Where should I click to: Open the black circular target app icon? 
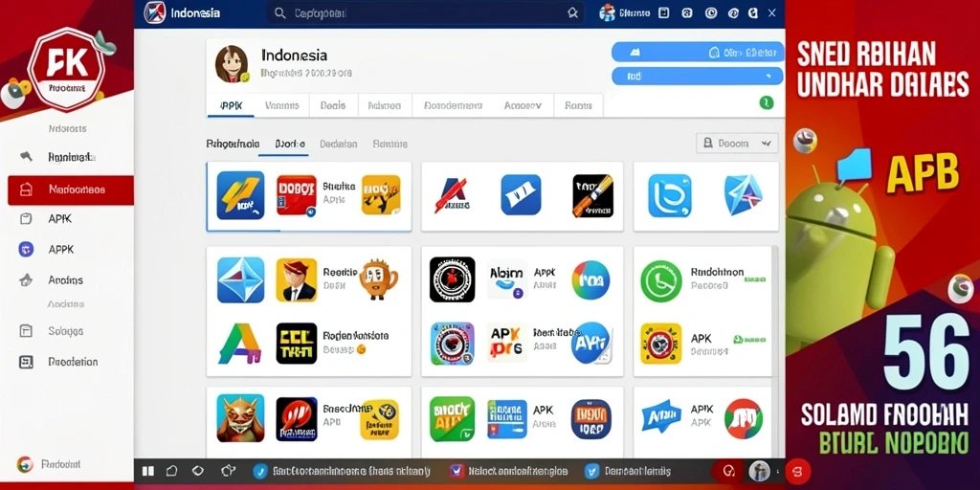453,279
